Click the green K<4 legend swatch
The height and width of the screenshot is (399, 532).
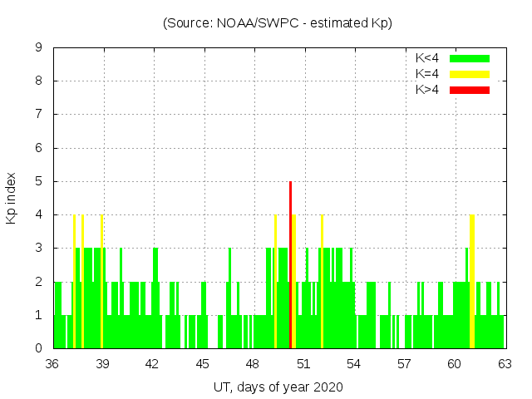coord(470,58)
